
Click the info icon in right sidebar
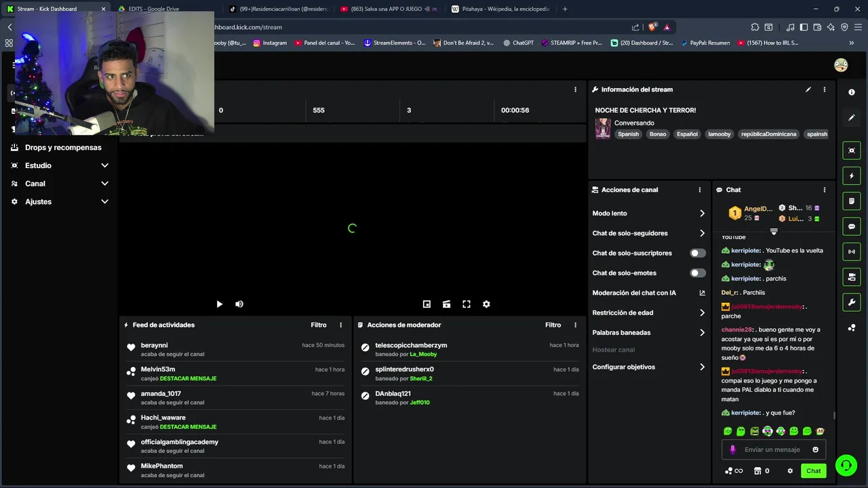[852, 92]
